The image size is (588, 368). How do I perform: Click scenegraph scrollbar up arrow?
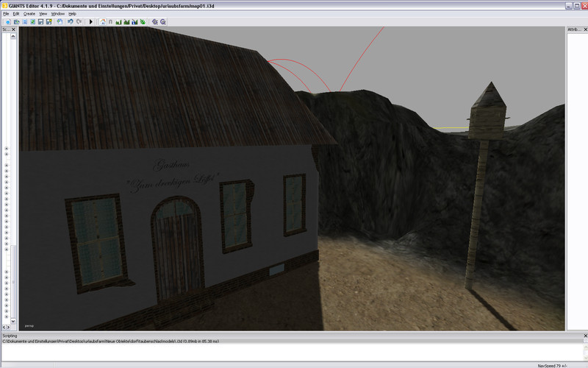pyautogui.click(x=13, y=36)
